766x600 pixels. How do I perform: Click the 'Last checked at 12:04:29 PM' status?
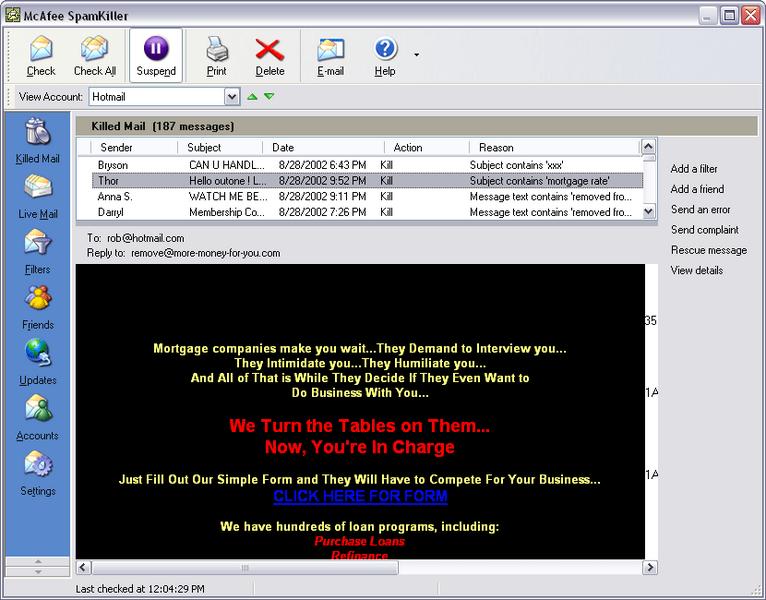click(x=140, y=589)
